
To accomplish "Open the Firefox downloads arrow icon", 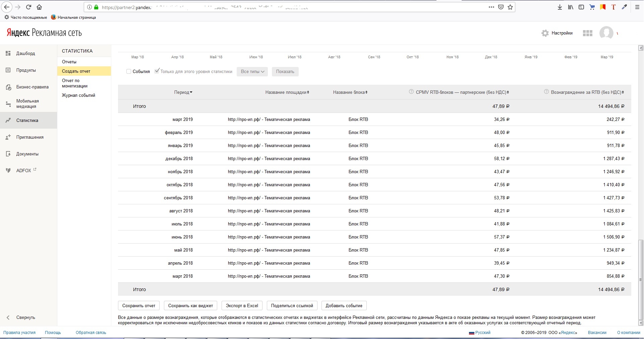I will (x=560, y=7).
